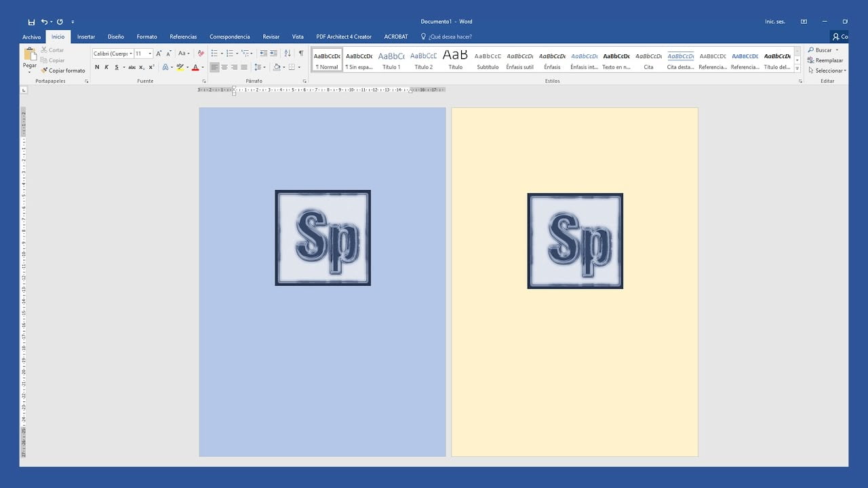
Task: Underline text using the S icon
Action: (x=116, y=67)
